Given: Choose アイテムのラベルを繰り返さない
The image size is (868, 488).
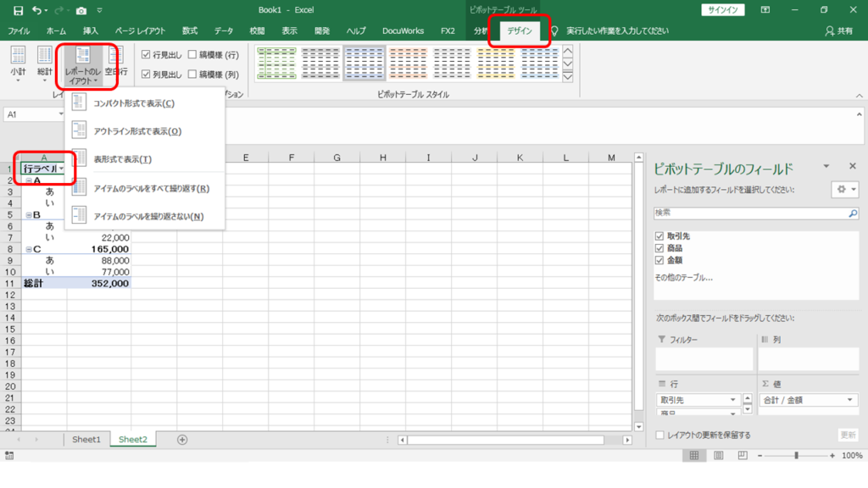Looking at the screenshot, I should [144, 216].
